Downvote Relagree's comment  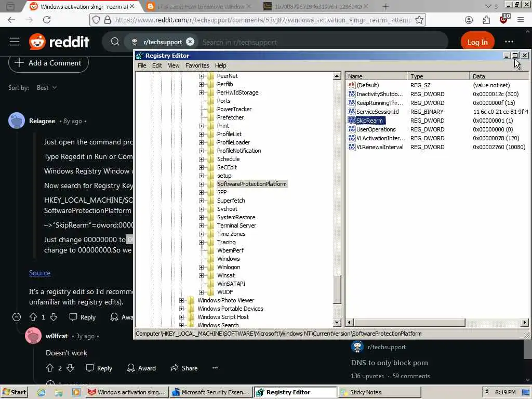click(54, 317)
